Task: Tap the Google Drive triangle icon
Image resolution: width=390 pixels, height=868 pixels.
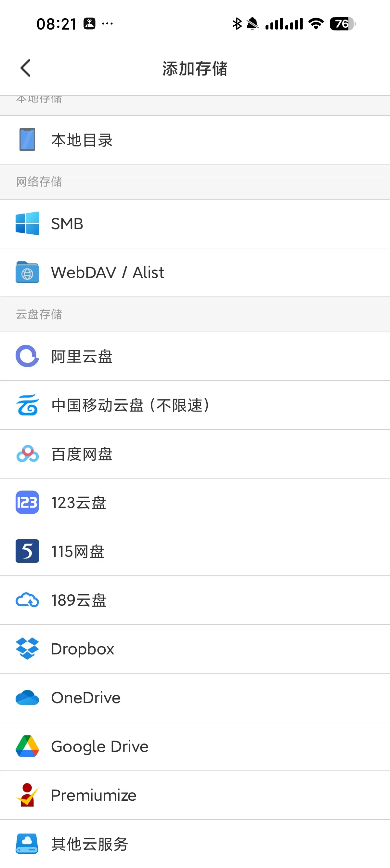Action: point(27,746)
